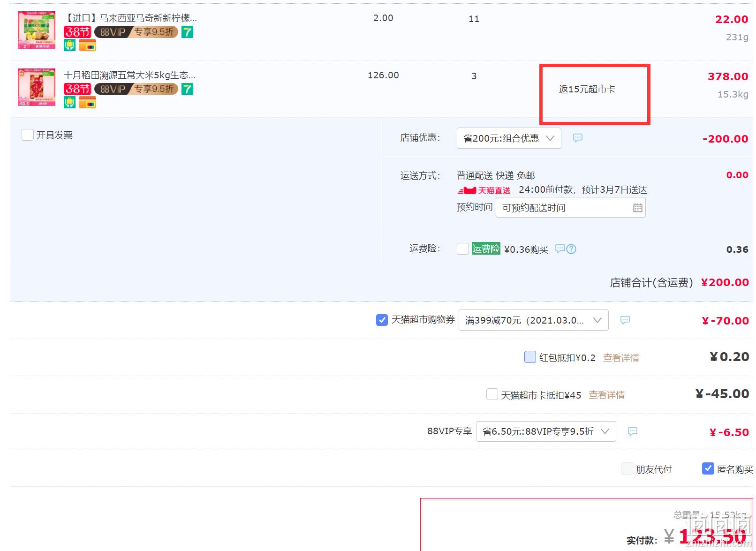Click the question mark help icon for 运费险
756x551 pixels.
[571, 249]
